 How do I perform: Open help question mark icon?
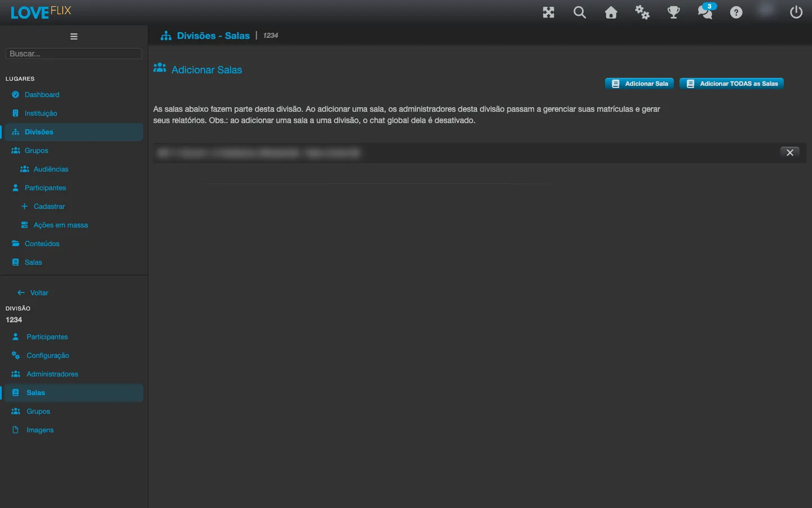click(736, 12)
